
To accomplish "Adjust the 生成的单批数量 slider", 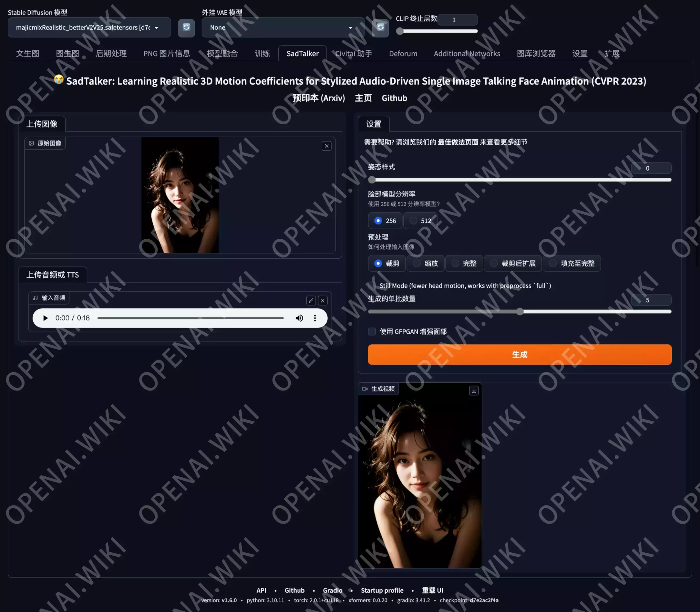I will click(519, 311).
